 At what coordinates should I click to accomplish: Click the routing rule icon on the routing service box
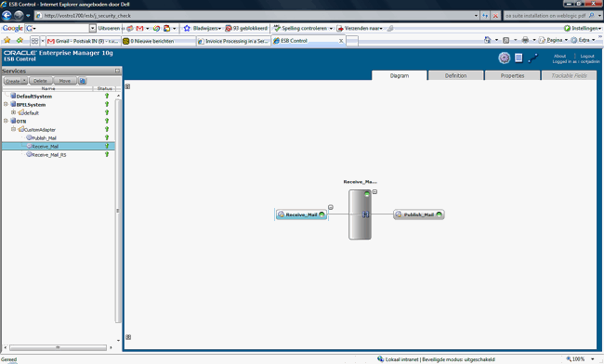click(365, 214)
